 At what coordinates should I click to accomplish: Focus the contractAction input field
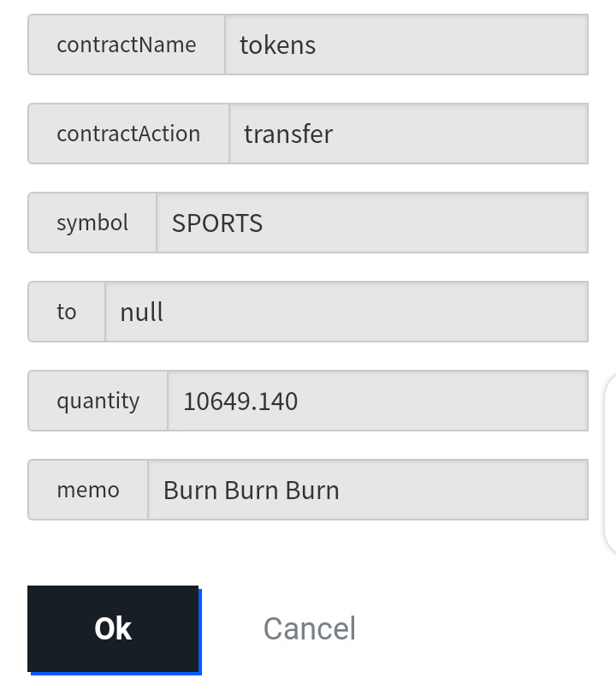click(409, 134)
